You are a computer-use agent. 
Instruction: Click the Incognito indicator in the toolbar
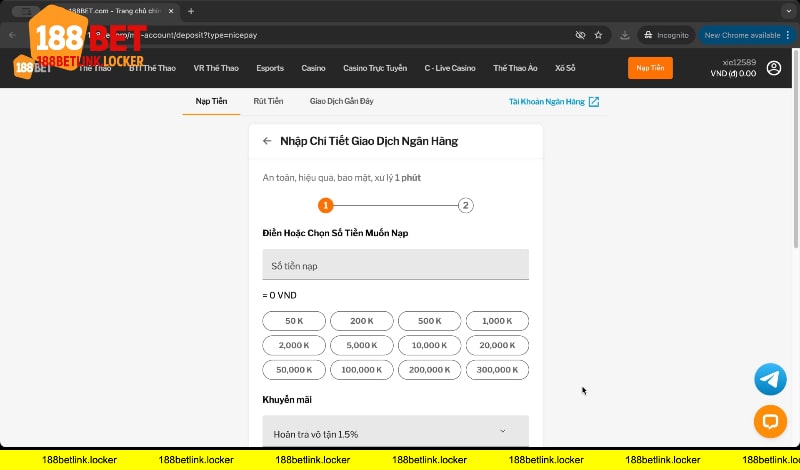point(665,34)
